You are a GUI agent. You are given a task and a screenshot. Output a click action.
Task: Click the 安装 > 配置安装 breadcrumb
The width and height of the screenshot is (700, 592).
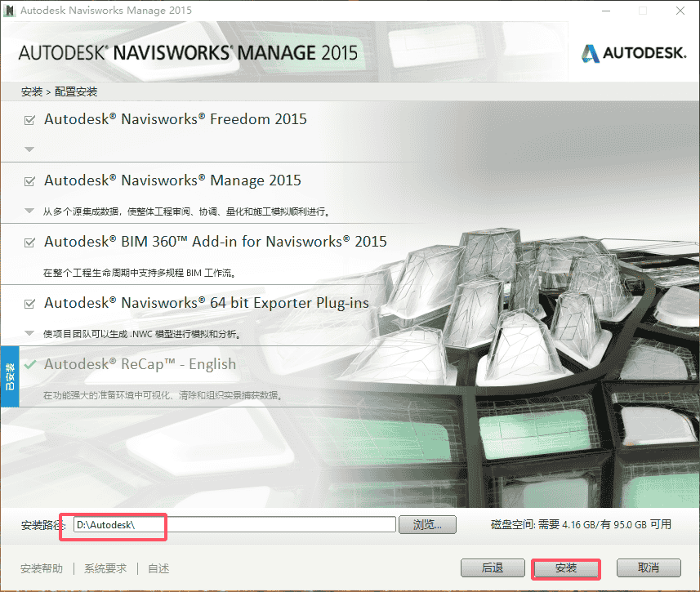(60, 92)
